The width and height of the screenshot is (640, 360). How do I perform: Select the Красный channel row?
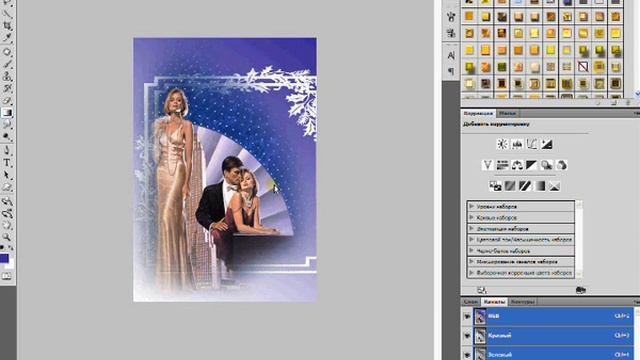tap(553, 336)
